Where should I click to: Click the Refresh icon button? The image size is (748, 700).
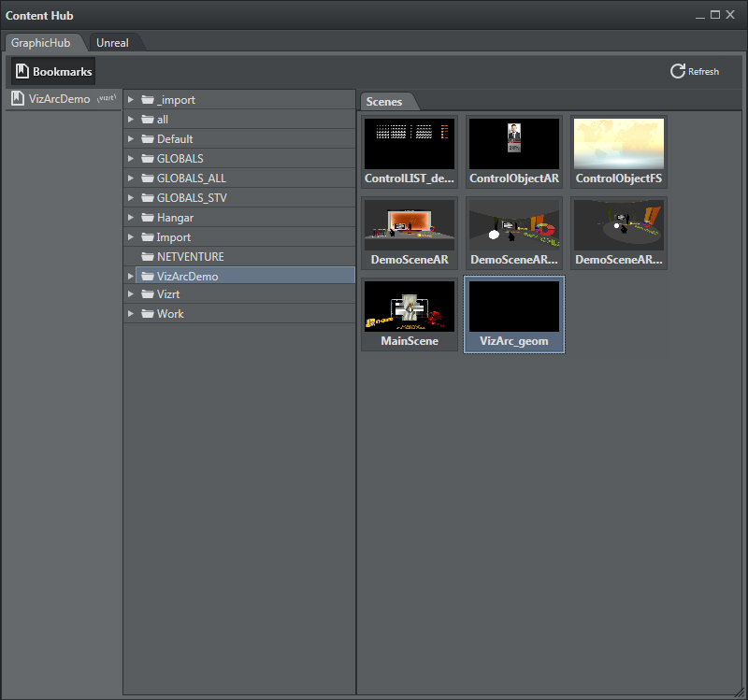coord(678,72)
